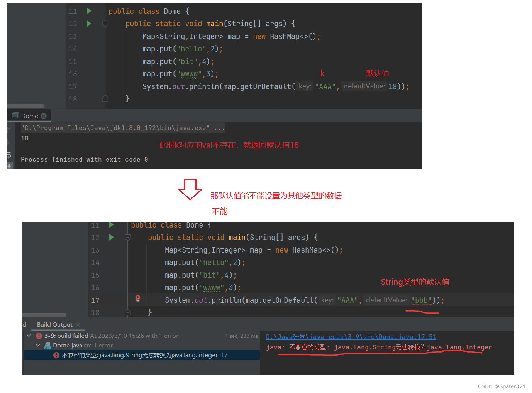Viewport: 532px width, 393px height.
Task: Click 'Process finished with exit code 0' text
Action: pyautogui.click(x=84, y=159)
